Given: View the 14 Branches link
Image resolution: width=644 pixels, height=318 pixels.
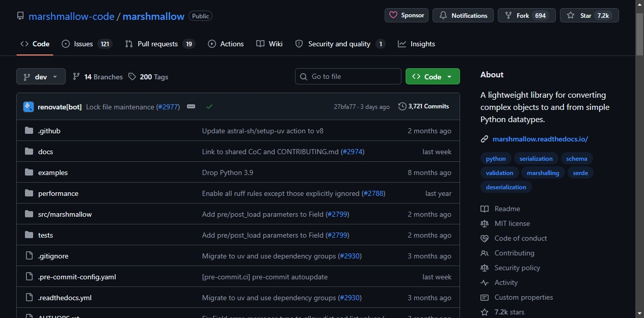Looking at the screenshot, I should 98,77.
